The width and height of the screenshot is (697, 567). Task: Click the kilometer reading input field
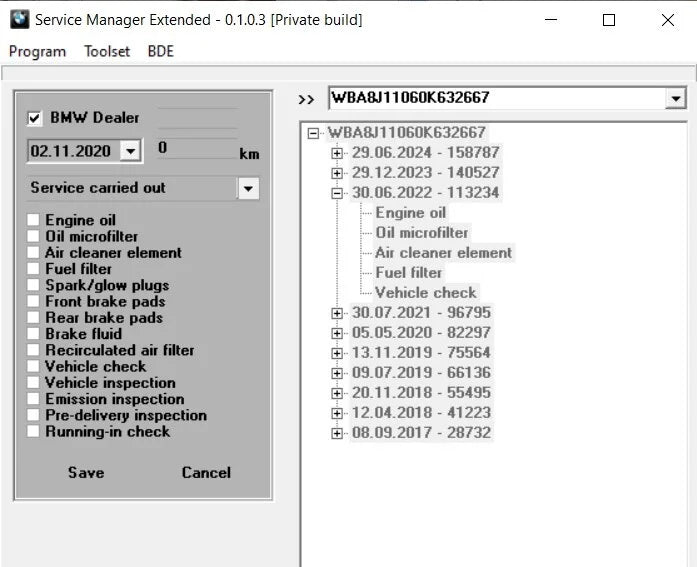197,148
